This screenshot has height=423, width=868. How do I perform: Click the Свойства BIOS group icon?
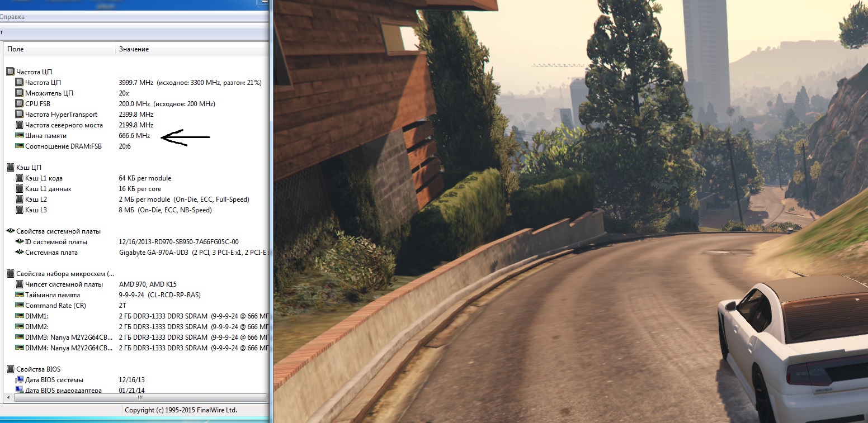click(10, 369)
